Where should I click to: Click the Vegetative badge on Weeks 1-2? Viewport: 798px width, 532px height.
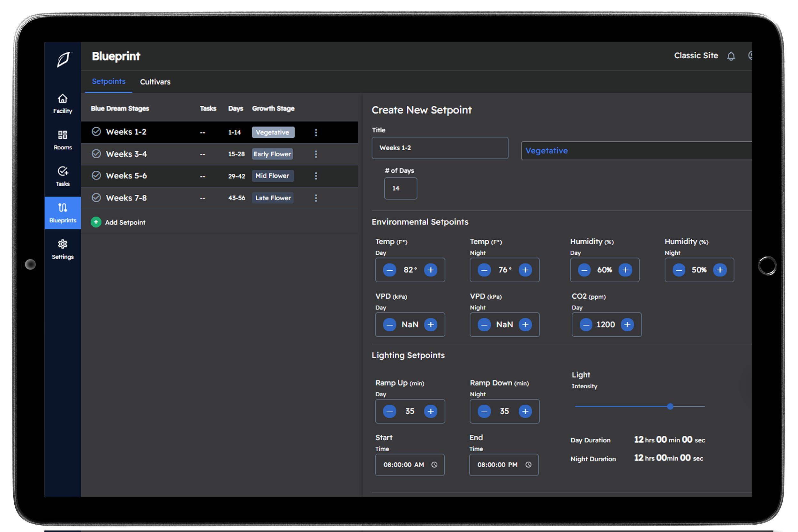pyautogui.click(x=273, y=132)
